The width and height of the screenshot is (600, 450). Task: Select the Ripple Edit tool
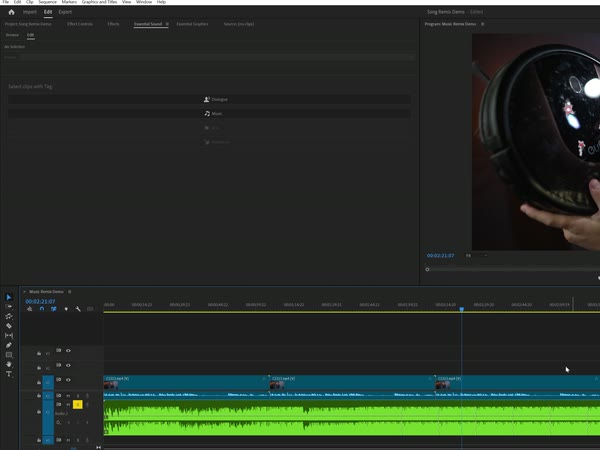(x=9, y=316)
